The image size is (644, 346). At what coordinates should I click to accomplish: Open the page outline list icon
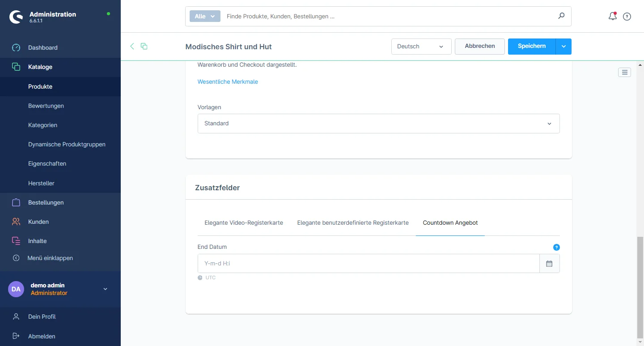(624, 72)
